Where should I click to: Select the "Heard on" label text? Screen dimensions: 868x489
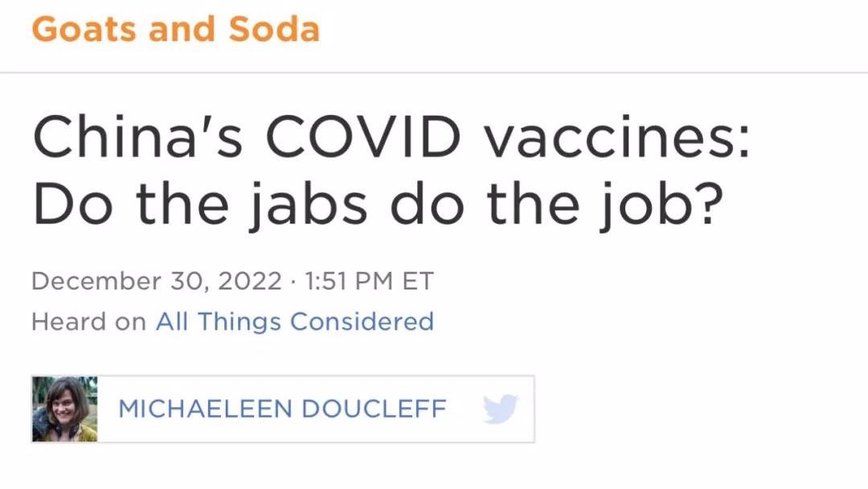[88, 322]
